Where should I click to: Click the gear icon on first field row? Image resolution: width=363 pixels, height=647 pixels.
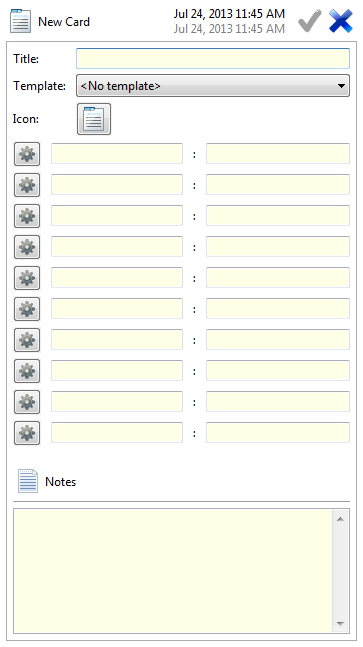pyautogui.click(x=27, y=154)
